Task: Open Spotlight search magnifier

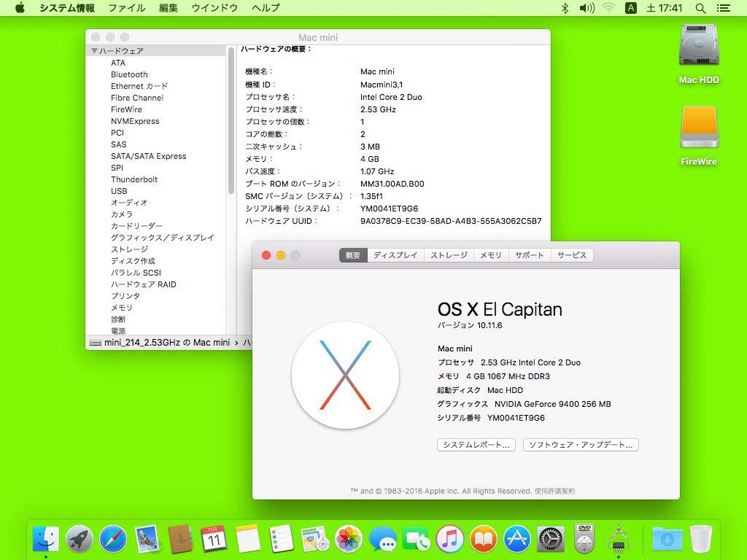Action: 700,8
